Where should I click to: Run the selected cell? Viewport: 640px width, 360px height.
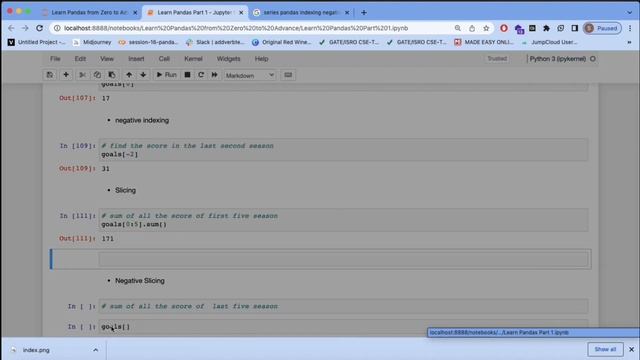pos(167,75)
